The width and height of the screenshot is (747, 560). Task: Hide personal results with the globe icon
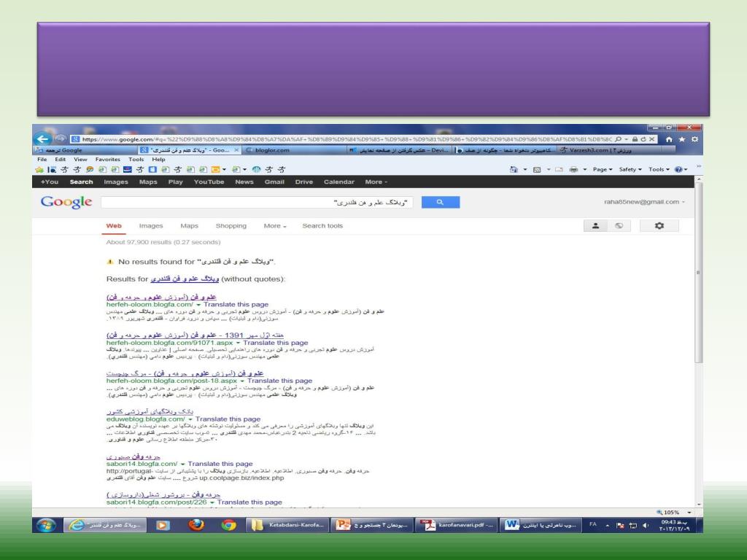pyautogui.click(x=619, y=226)
